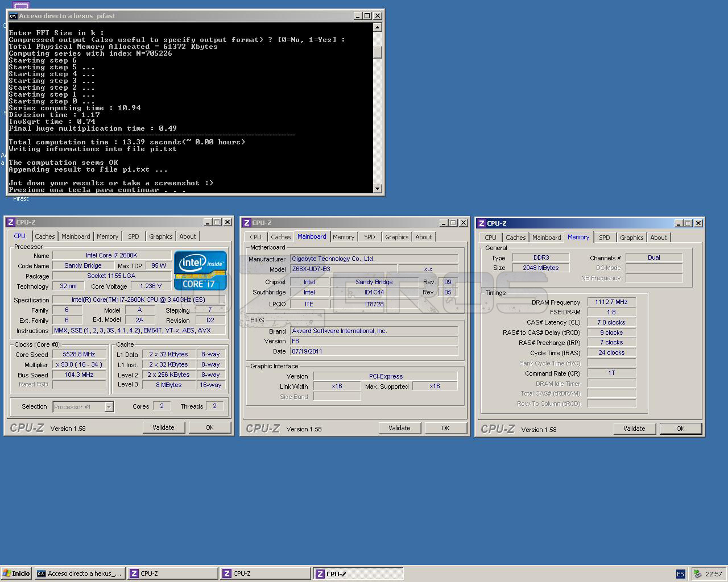The image size is (728, 582).
Task: Click the Name field Intel Core i7 2600K
Action: (x=111, y=255)
